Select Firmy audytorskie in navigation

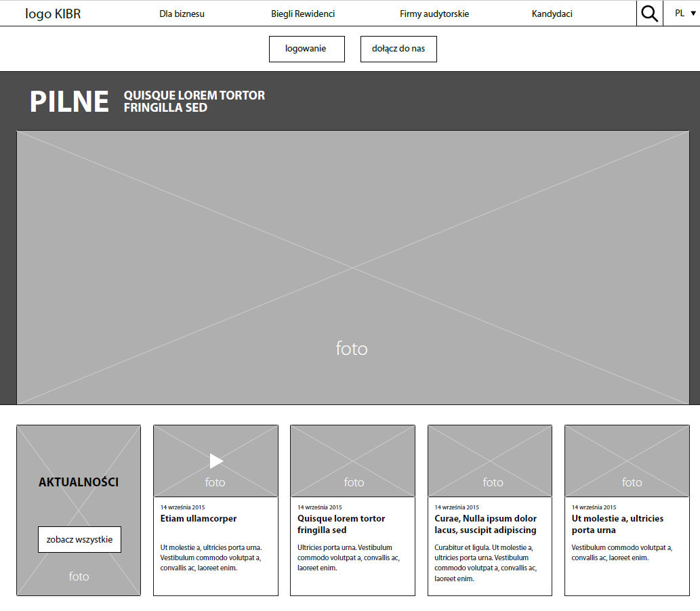tap(434, 14)
